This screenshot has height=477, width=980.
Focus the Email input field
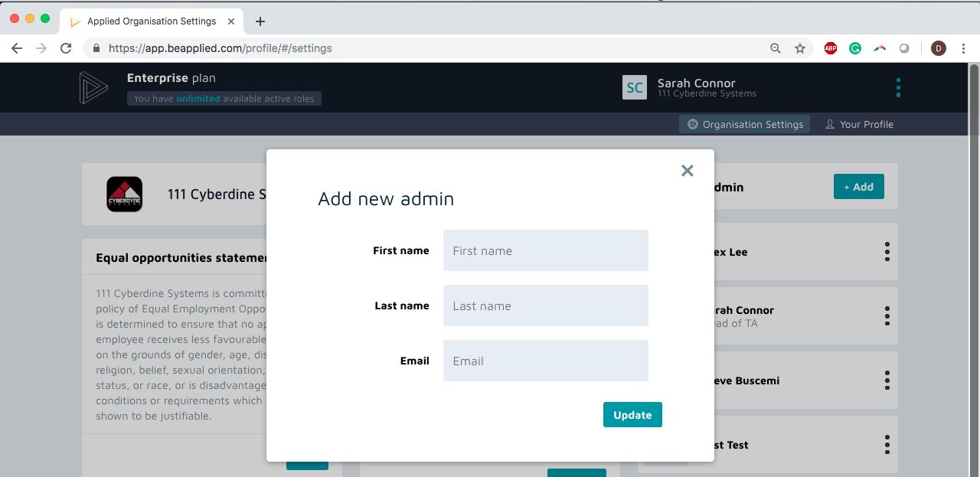click(x=545, y=361)
